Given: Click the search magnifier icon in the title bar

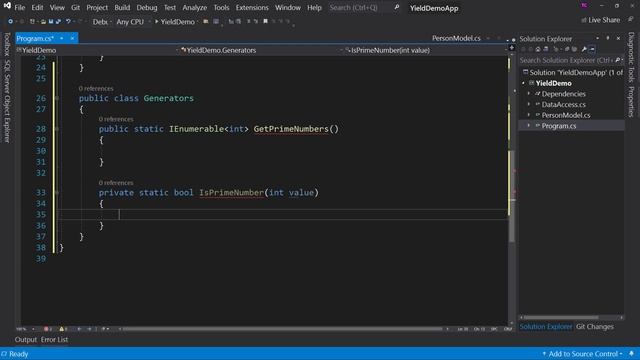Looking at the screenshot, I should point(396,7).
